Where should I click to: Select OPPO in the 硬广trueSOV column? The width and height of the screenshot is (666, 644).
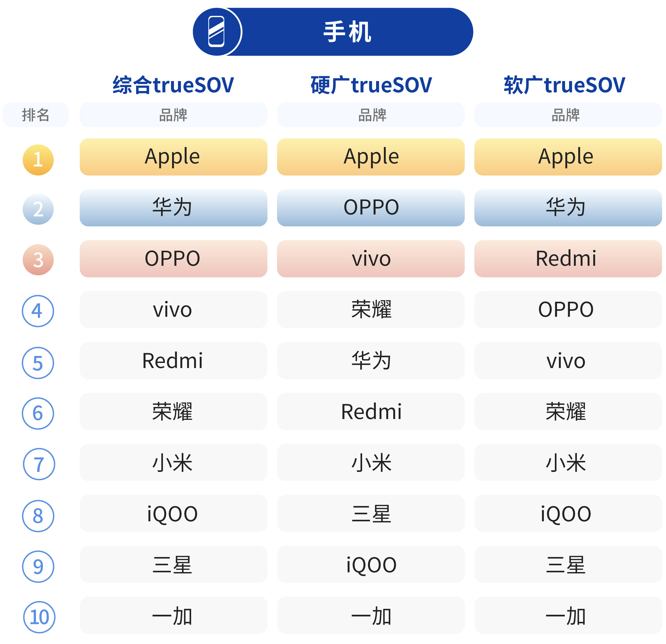click(x=371, y=208)
